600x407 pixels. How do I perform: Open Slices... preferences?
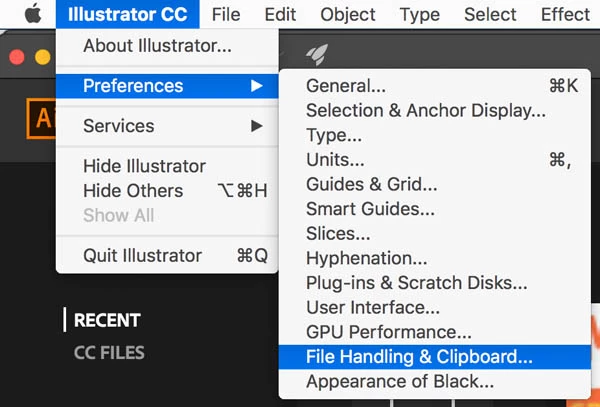435,233
